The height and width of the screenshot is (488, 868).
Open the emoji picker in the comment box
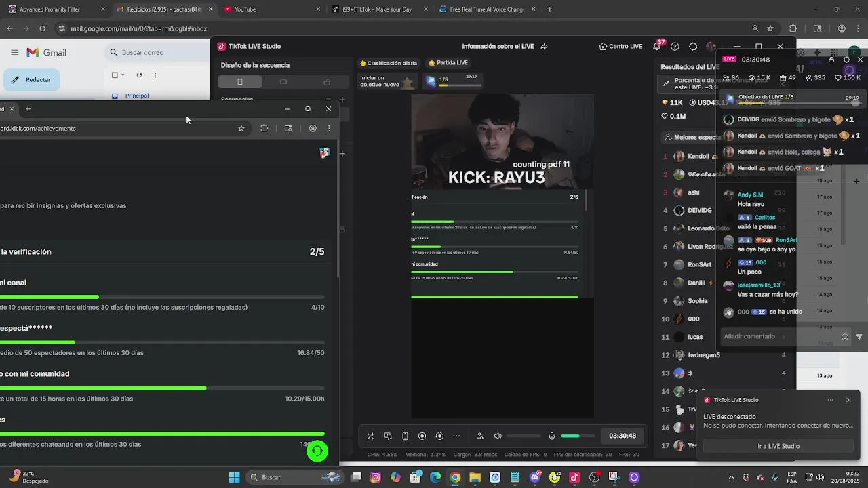pos(845,337)
